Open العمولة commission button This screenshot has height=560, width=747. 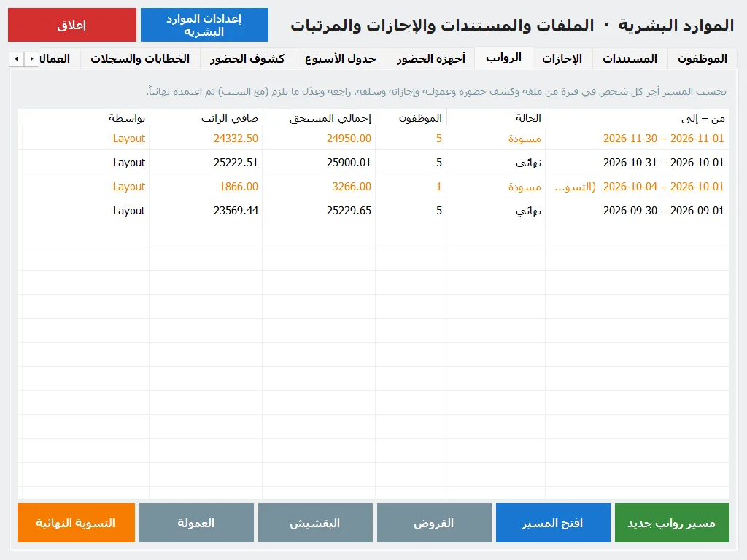196,523
